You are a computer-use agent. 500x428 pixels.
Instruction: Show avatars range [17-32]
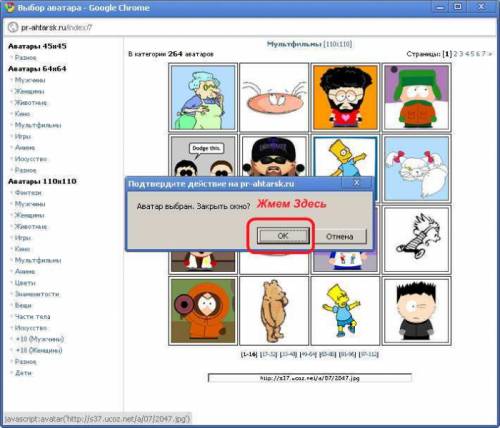(269, 354)
